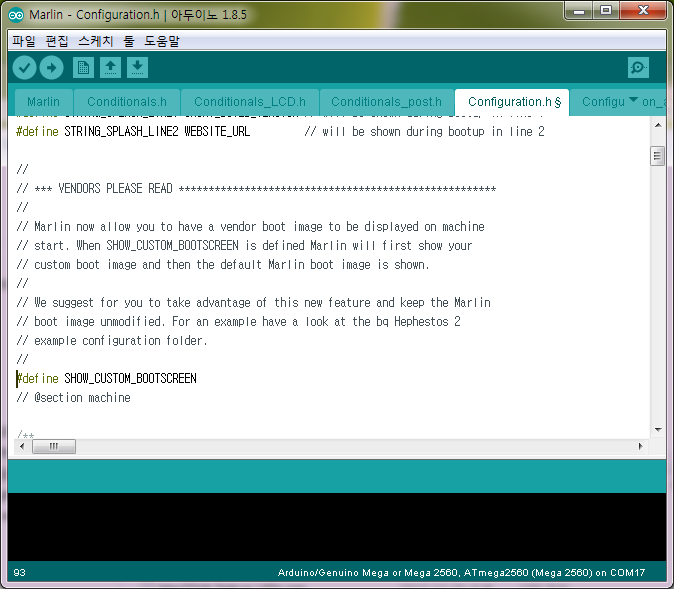Switch to the Conditionals_LCD.h tab
Viewport: 674px width, 589px height.
pos(250,102)
